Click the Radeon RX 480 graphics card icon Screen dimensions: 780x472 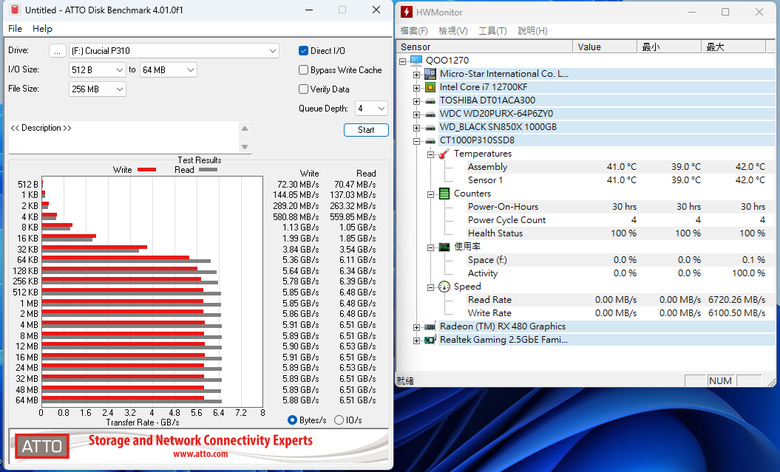pos(430,327)
